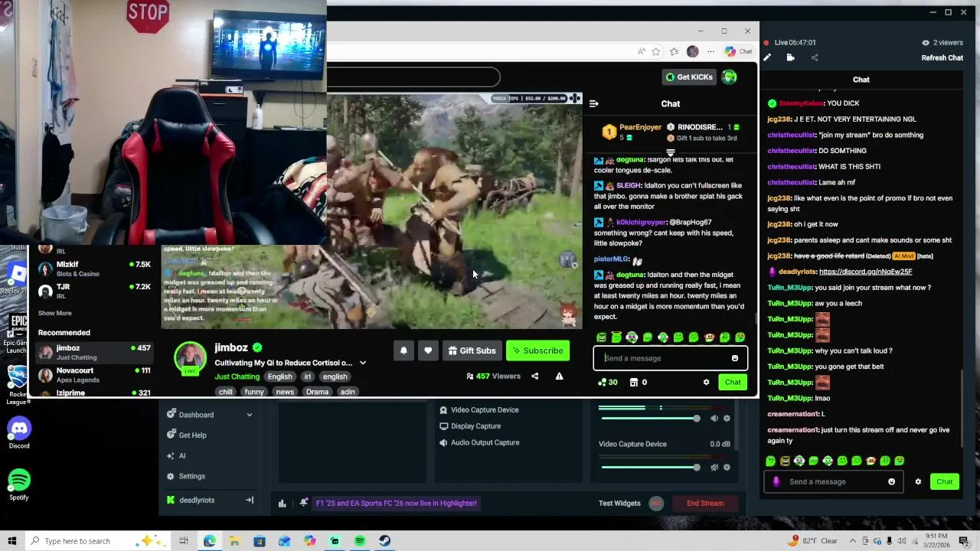Open settings gear for first mixer source

727,418
